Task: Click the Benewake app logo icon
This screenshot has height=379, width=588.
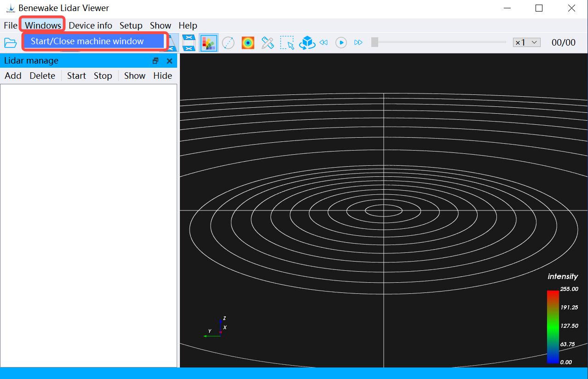Action: (x=10, y=8)
